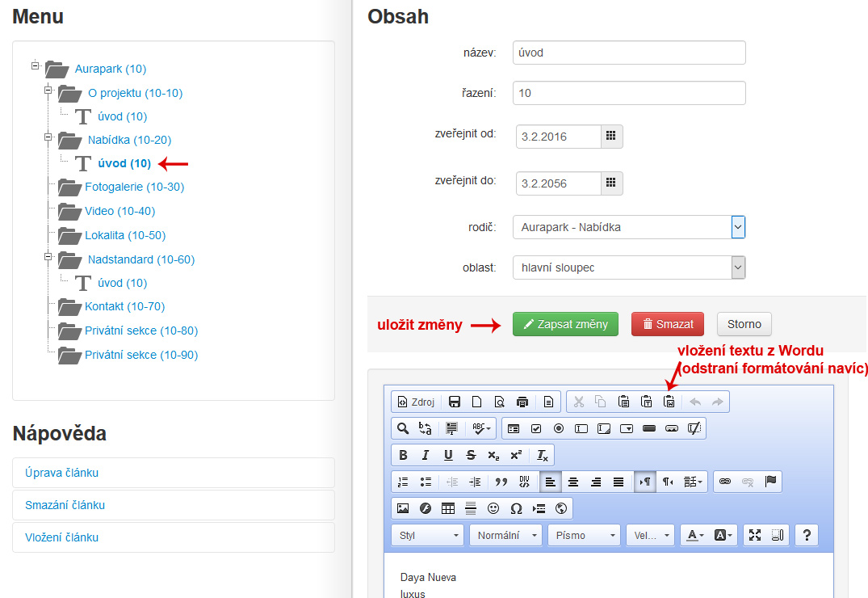Open the special character (Omega) picker
This screenshot has width=868, height=598.
[517, 508]
